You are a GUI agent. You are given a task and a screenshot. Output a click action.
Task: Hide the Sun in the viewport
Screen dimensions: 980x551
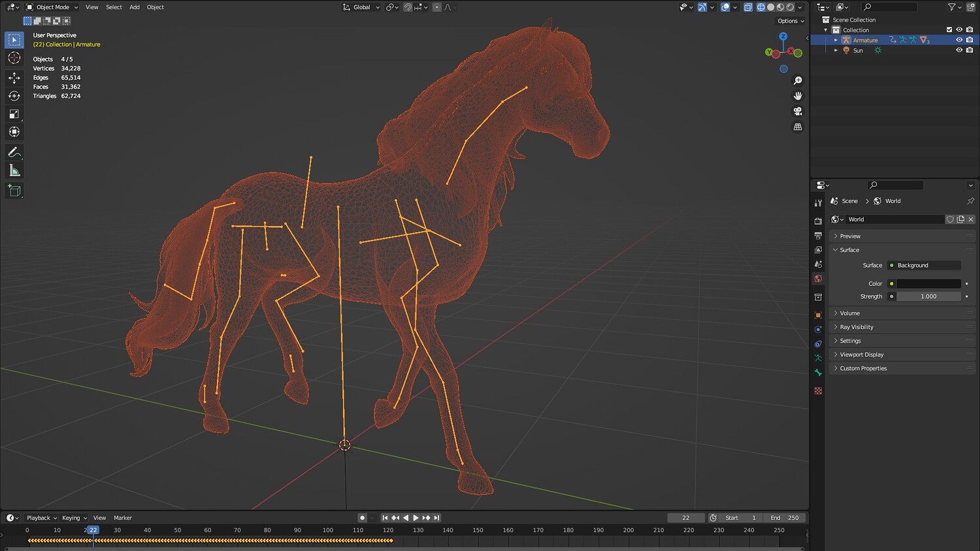959,50
